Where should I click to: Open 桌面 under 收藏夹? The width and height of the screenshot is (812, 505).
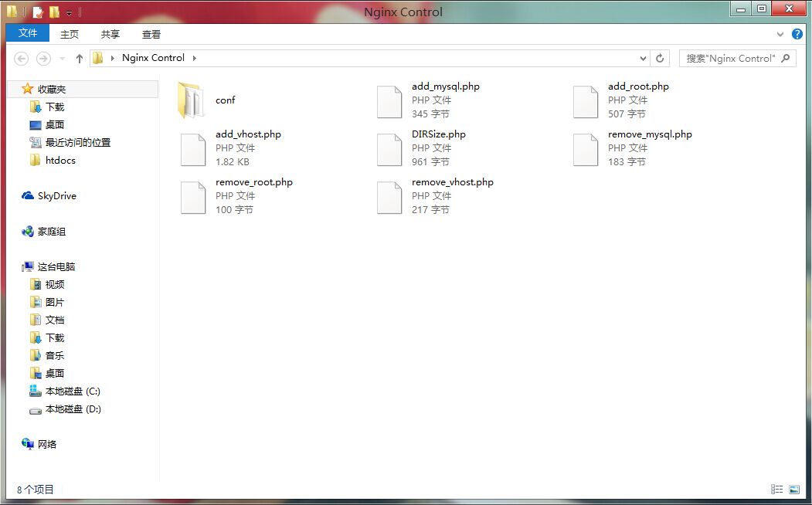click(47, 124)
